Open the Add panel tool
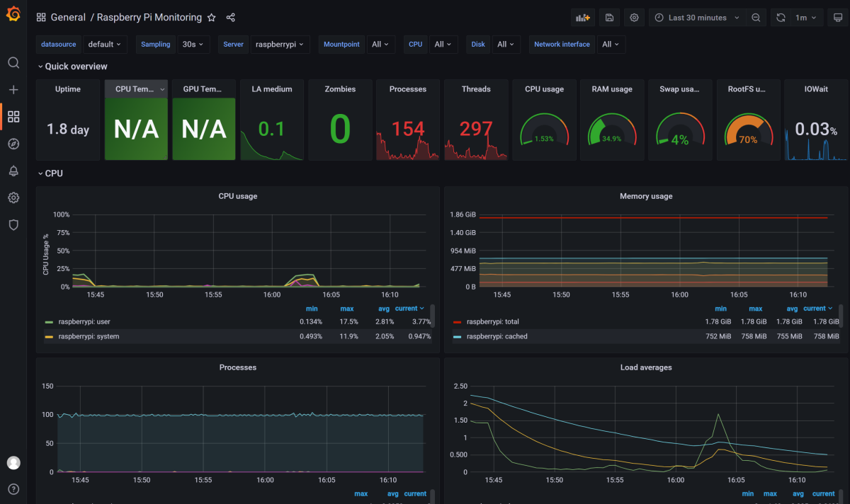Viewport: 850px width, 504px height. tap(582, 17)
